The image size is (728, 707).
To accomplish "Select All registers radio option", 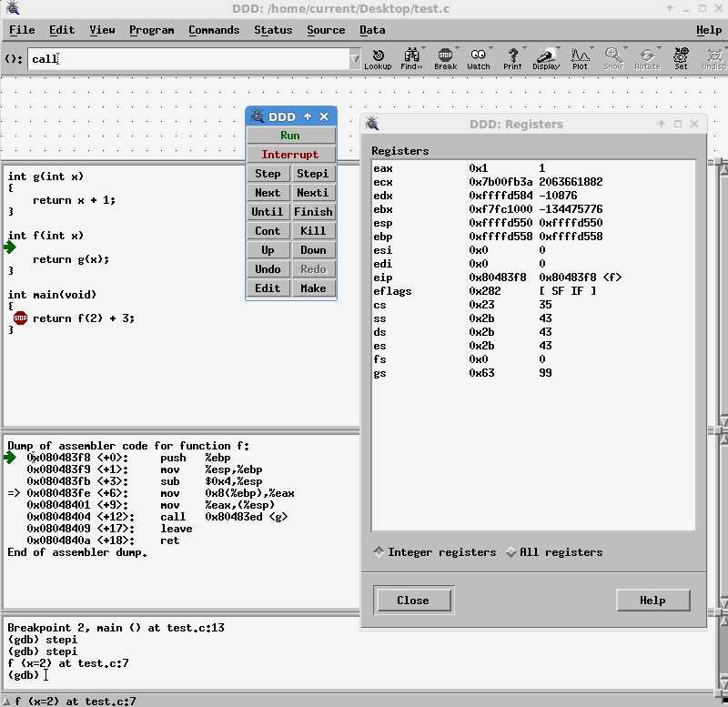I will pyautogui.click(x=554, y=552).
